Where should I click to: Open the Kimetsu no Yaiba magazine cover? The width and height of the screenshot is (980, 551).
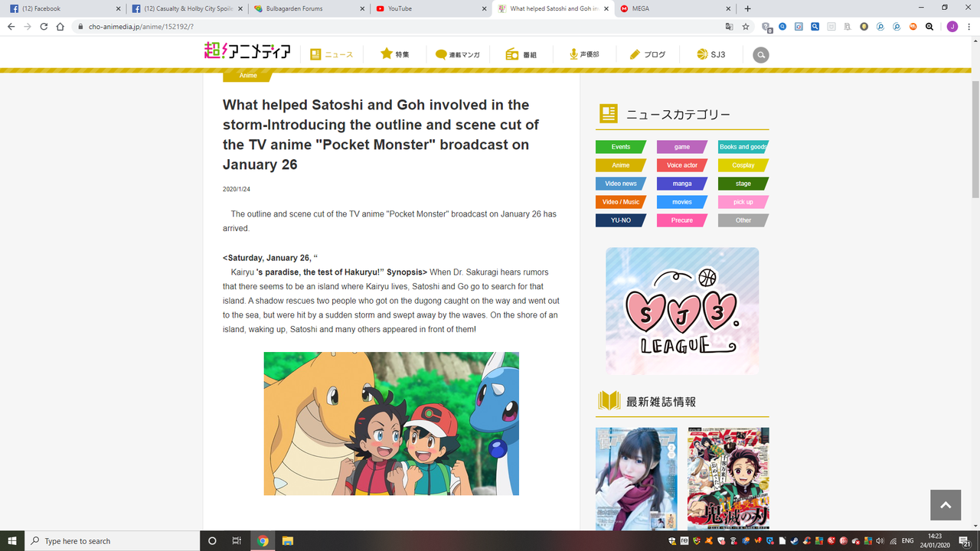click(727, 478)
